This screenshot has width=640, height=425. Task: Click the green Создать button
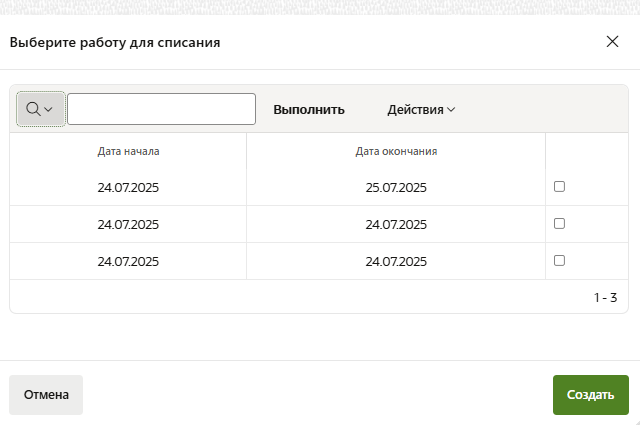tap(590, 395)
